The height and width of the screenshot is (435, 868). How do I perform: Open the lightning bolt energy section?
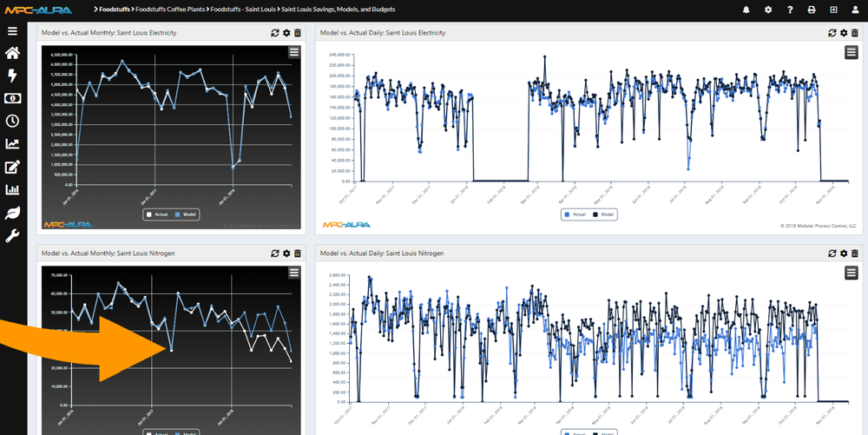click(12, 76)
